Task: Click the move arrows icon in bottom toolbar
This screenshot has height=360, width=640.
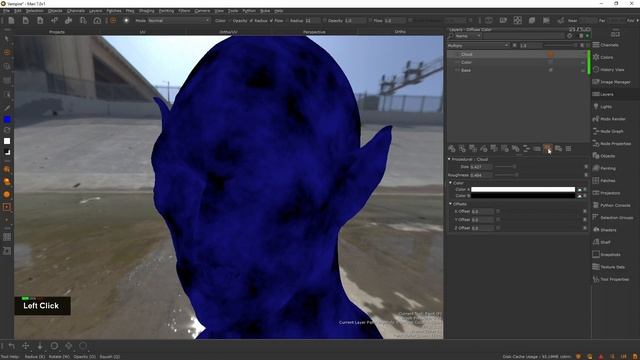Action: click(x=26, y=346)
